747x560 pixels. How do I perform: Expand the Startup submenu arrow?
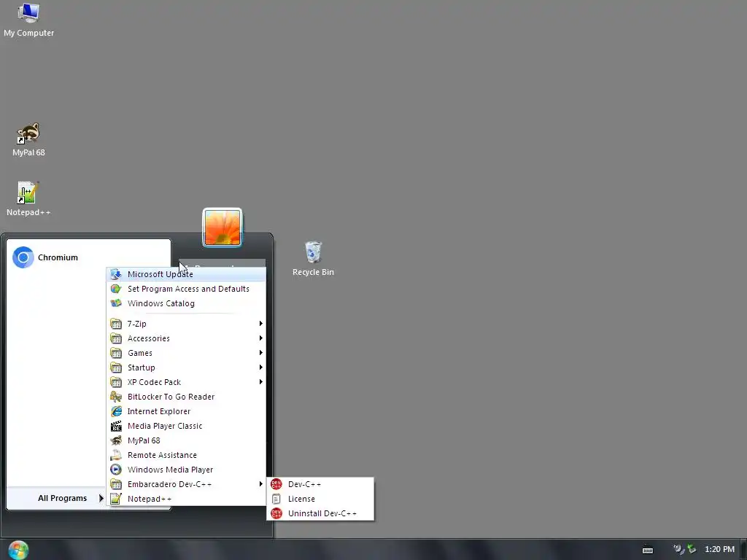(x=261, y=367)
